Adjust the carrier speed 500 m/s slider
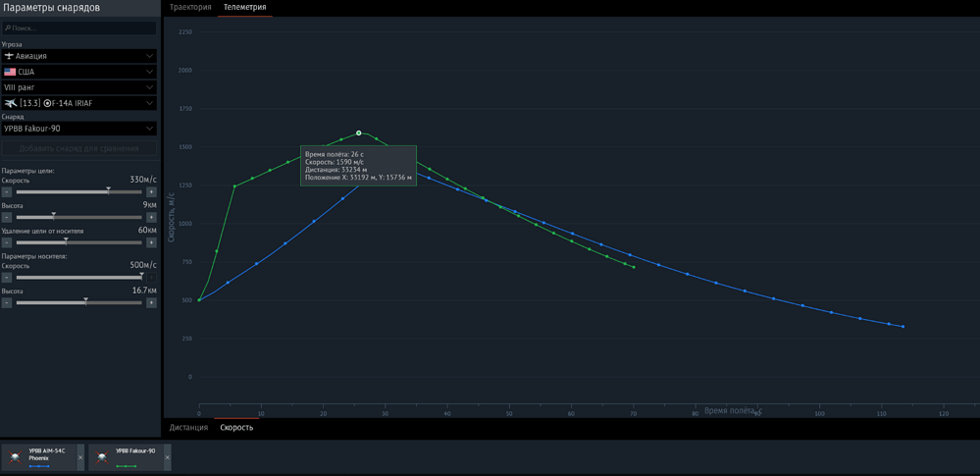980x476 pixels. pos(78,277)
